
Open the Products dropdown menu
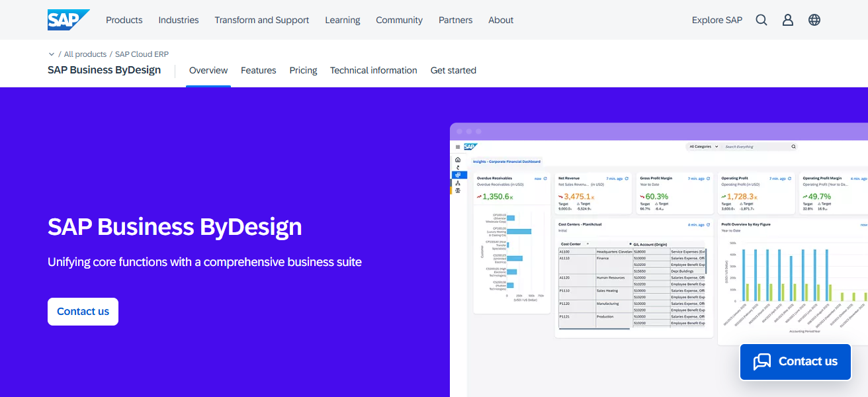pos(124,20)
